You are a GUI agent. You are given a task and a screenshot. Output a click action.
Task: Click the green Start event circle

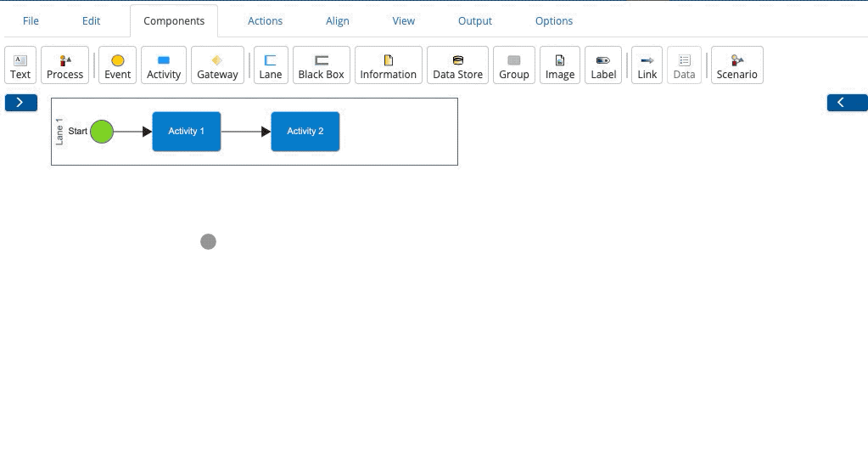click(102, 132)
